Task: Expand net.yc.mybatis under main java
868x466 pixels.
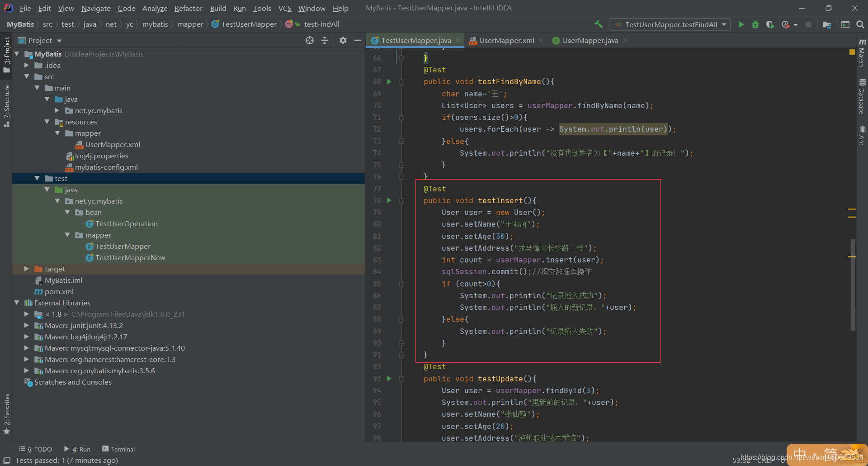Action: (57, 110)
